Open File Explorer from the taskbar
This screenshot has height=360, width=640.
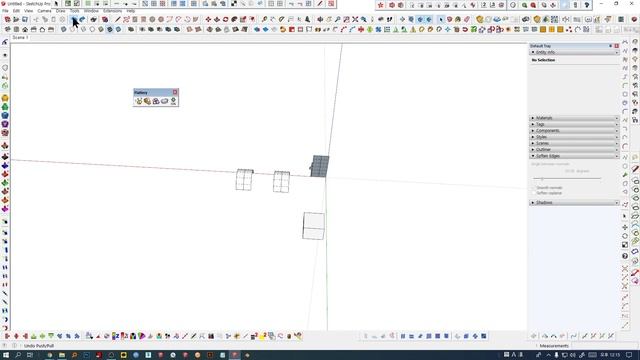[x=62, y=355]
